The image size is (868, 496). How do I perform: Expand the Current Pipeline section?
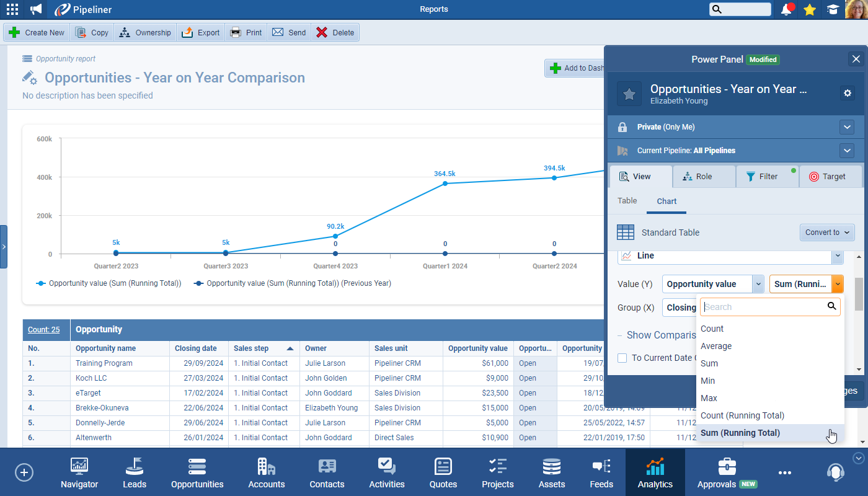[x=847, y=151]
